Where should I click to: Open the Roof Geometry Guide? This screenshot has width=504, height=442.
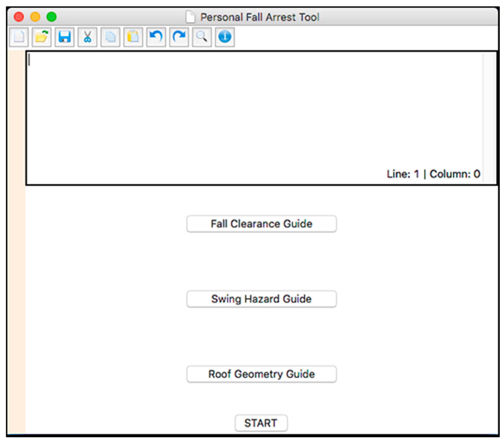coord(261,374)
